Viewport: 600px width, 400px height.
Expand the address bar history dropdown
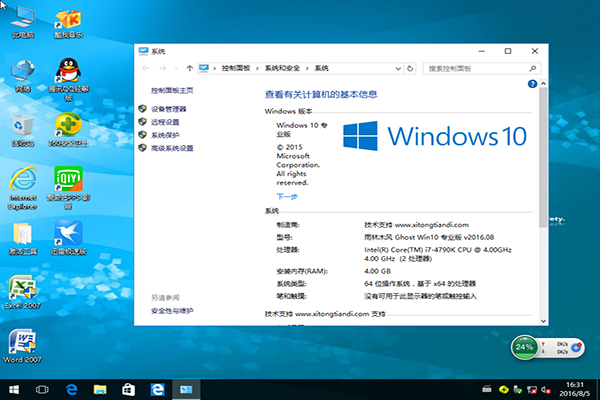point(398,69)
